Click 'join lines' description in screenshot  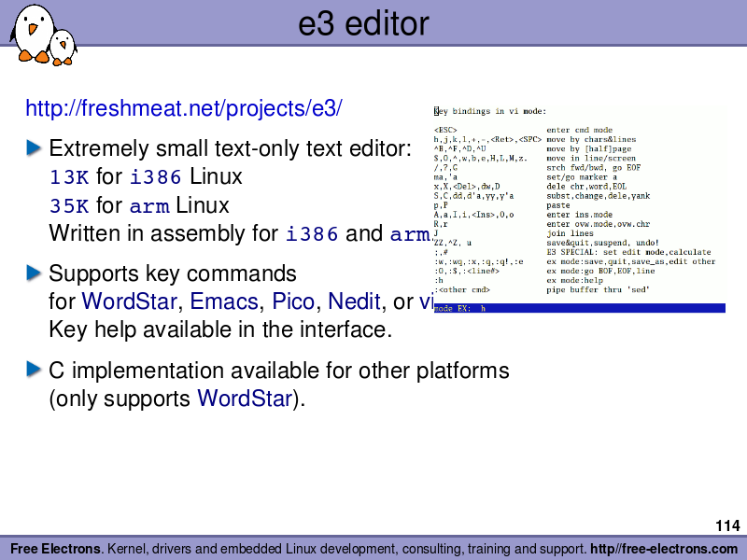point(570,233)
